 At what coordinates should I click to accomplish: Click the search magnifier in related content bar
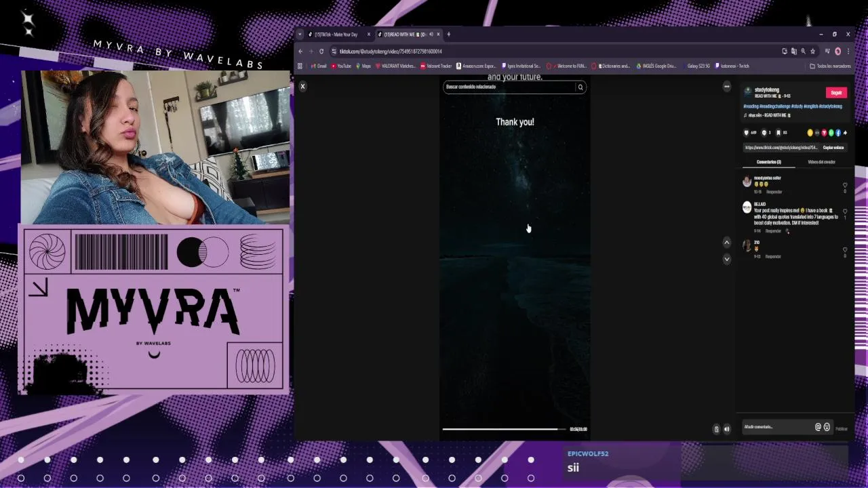(x=580, y=87)
